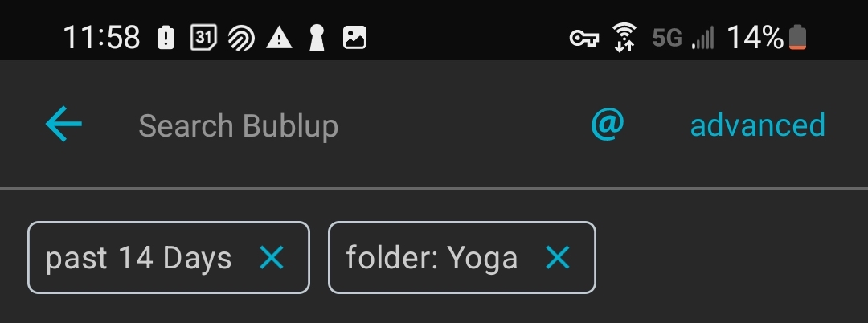Viewport: 868px width, 323px height.
Task: Tap the Wi-Fi status icon
Action: pyautogui.click(x=624, y=38)
